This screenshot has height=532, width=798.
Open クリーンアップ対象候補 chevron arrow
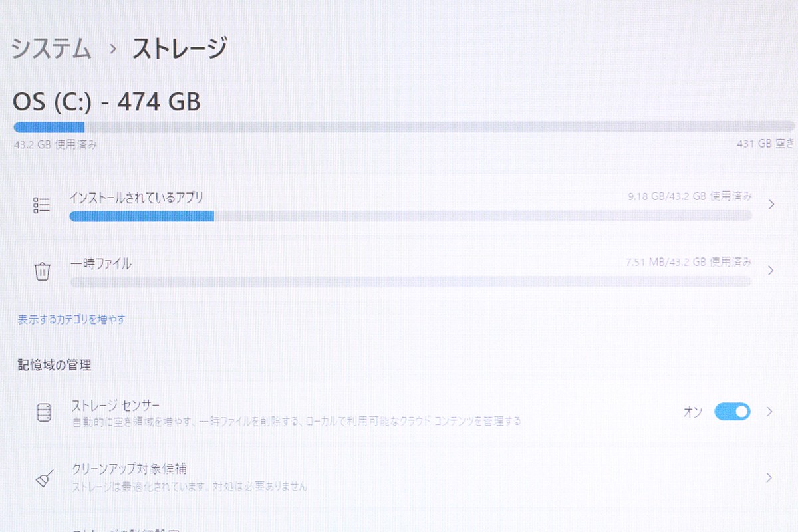click(769, 477)
